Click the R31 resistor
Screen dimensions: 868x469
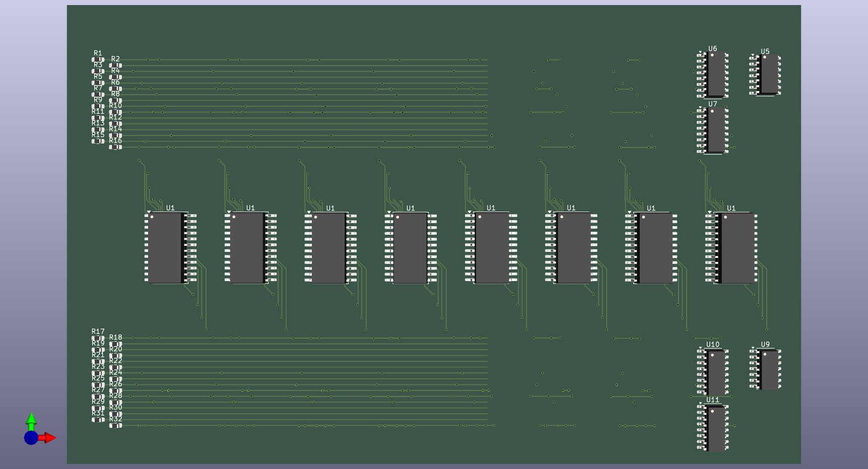[98, 420]
